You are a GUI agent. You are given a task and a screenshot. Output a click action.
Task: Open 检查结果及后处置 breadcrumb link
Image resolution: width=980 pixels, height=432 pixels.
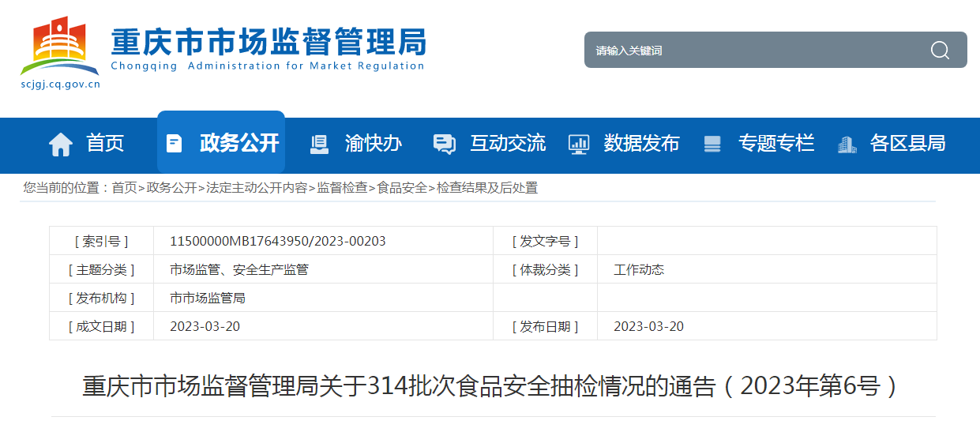[487, 188]
